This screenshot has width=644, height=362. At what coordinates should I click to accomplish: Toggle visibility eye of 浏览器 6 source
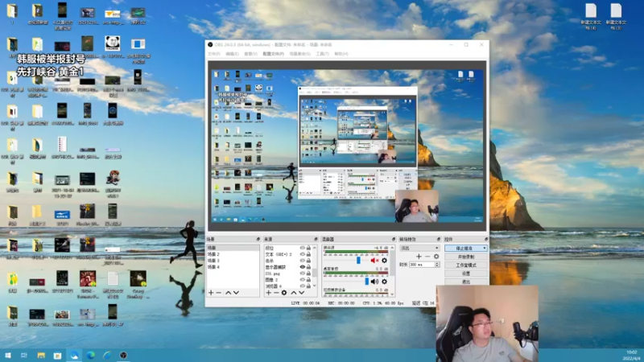pos(303,286)
